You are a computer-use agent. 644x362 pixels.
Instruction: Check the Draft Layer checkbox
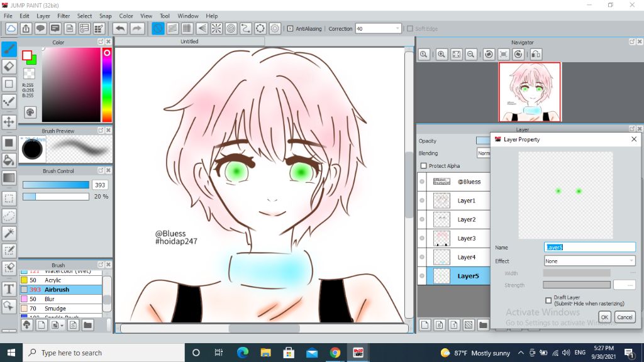pos(548,300)
